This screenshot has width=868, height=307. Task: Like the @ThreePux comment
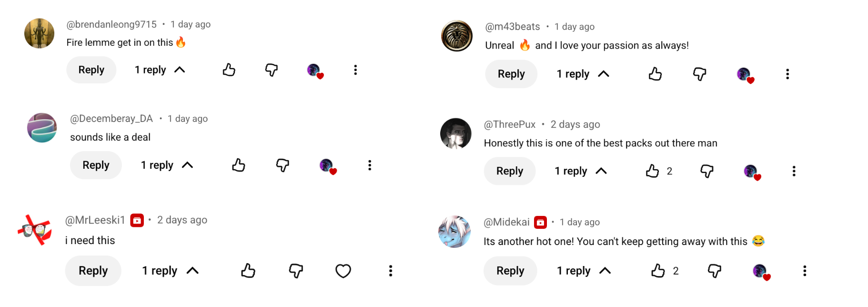(652, 171)
